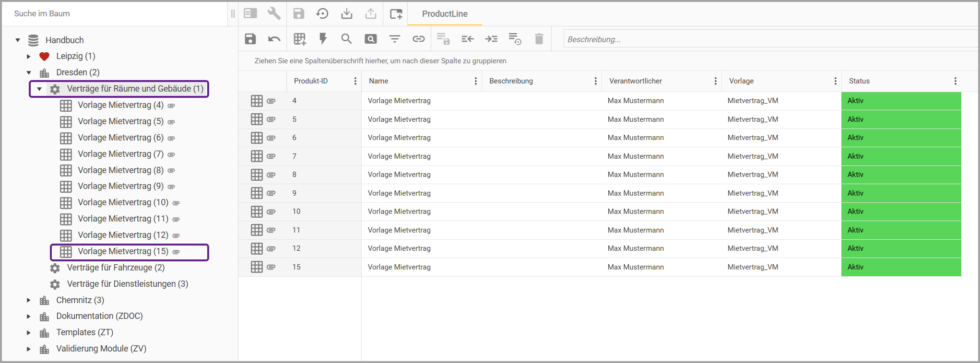
Task: Expand the Chemnitz (3) tree node
Action: [29, 300]
